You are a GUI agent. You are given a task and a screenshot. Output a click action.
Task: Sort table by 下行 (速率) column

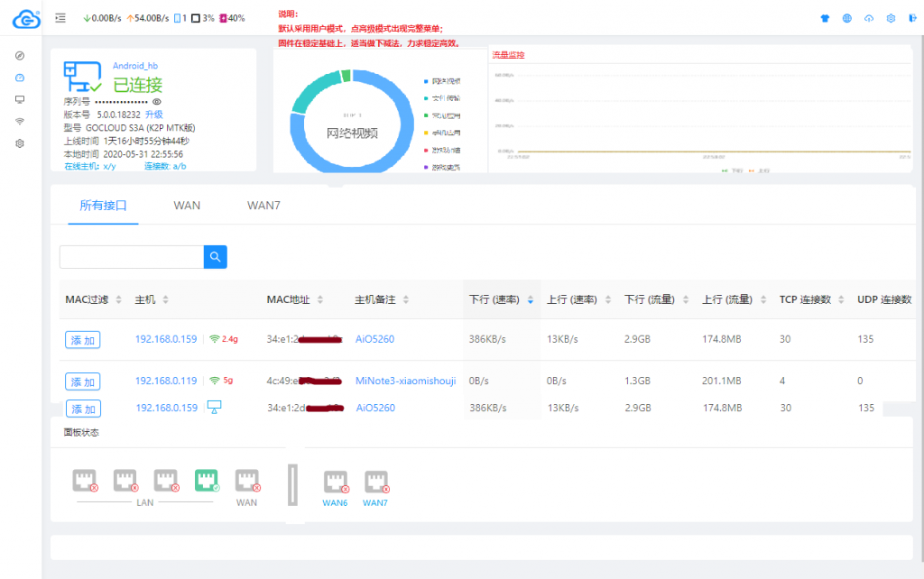(x=530, y=299)
